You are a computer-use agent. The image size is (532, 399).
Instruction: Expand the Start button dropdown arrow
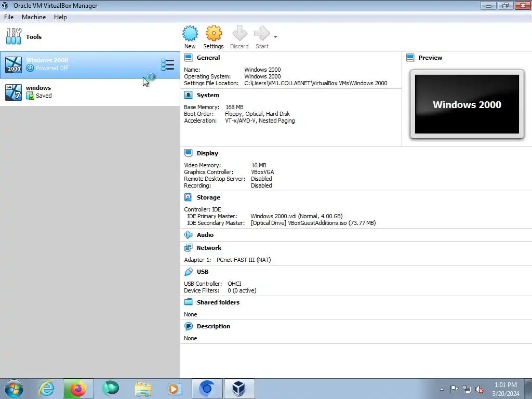(x=275, y=37)
